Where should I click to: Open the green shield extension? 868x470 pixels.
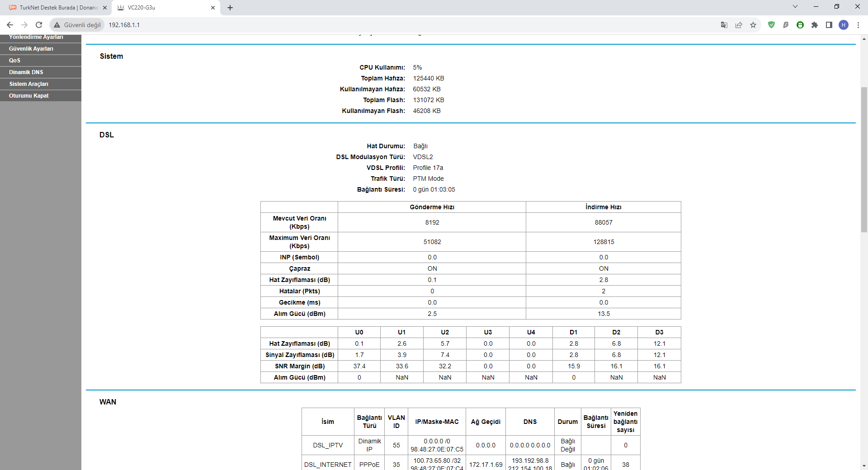tap(771, 25)
